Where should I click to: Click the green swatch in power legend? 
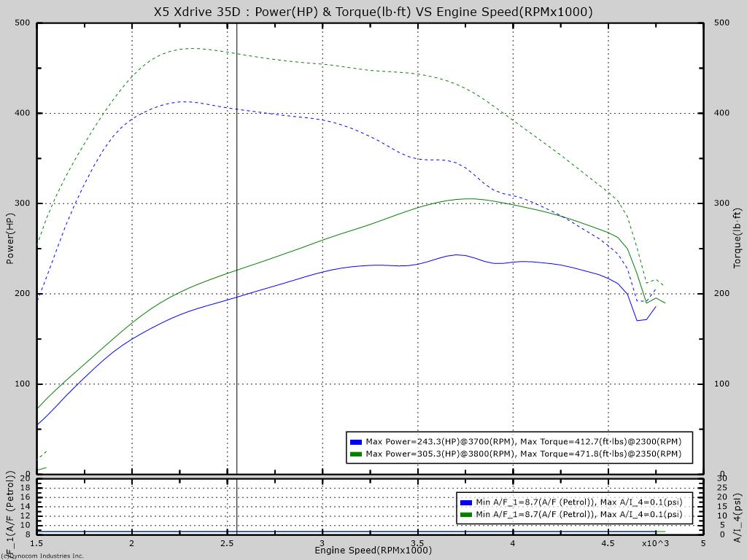click(x=356, y=454)
